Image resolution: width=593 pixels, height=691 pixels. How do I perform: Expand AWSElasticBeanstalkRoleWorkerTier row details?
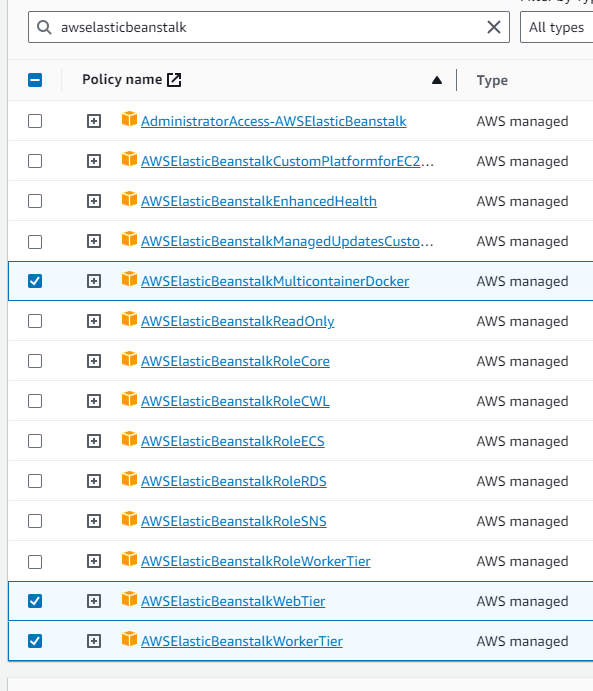tap(94, 561)
